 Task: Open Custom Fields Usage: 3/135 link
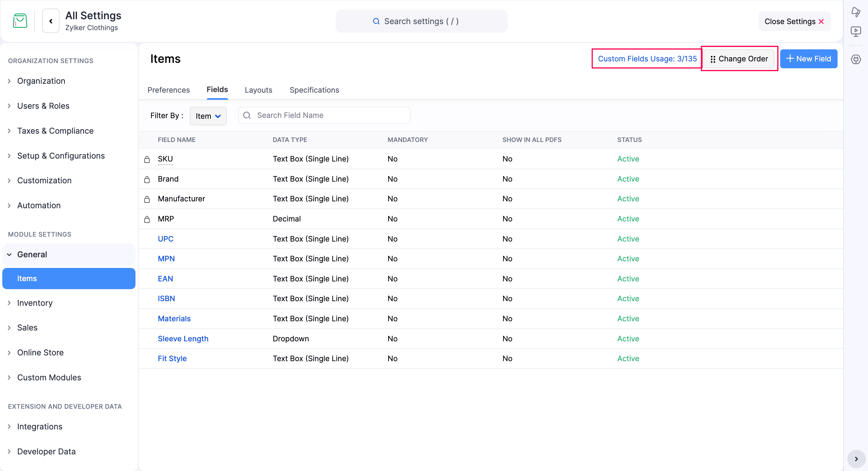pos(647,59)
